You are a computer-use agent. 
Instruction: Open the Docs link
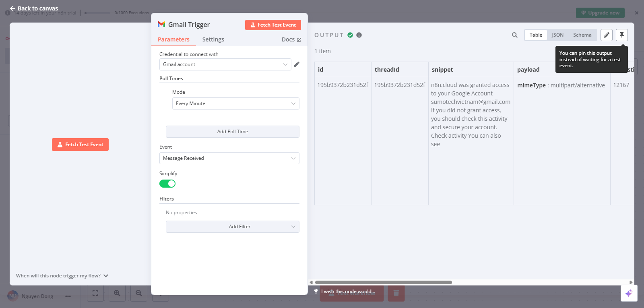(x=291, y=39)
